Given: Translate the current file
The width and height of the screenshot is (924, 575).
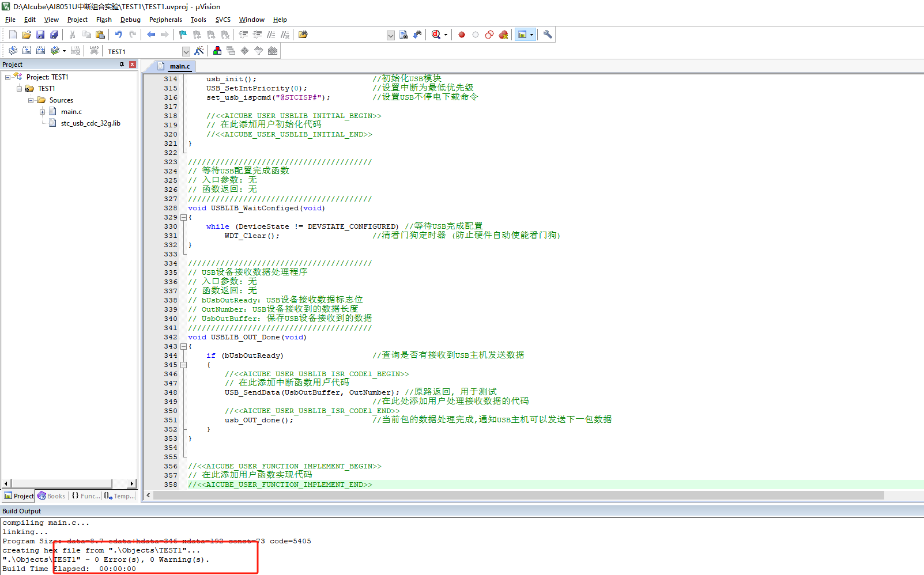Looking at the screenshot, I should (13, 51).
